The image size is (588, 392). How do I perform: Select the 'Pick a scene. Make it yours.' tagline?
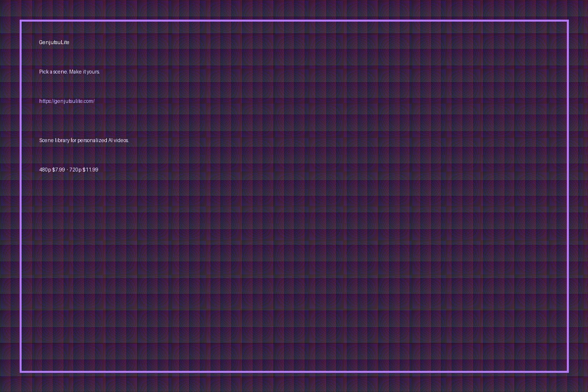(70, 72)
